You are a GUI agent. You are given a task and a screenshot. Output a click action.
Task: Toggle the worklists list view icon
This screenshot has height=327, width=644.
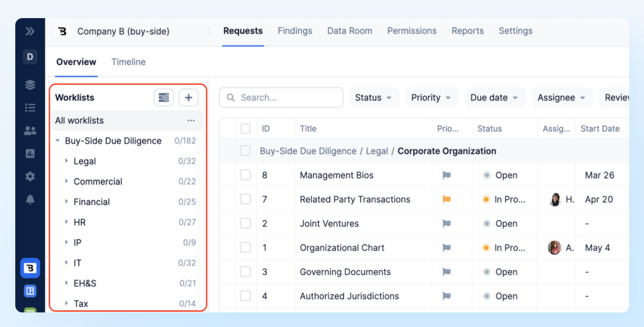[x=164, y=97]
